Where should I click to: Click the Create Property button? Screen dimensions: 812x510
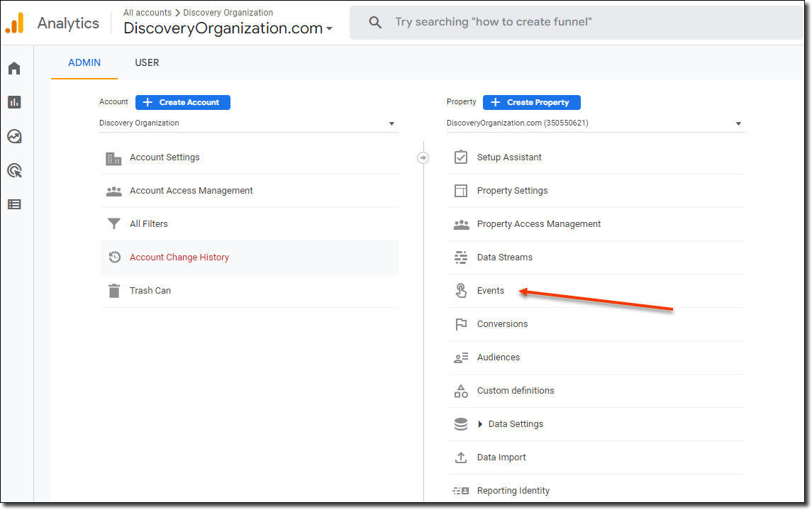click(532, 103)
